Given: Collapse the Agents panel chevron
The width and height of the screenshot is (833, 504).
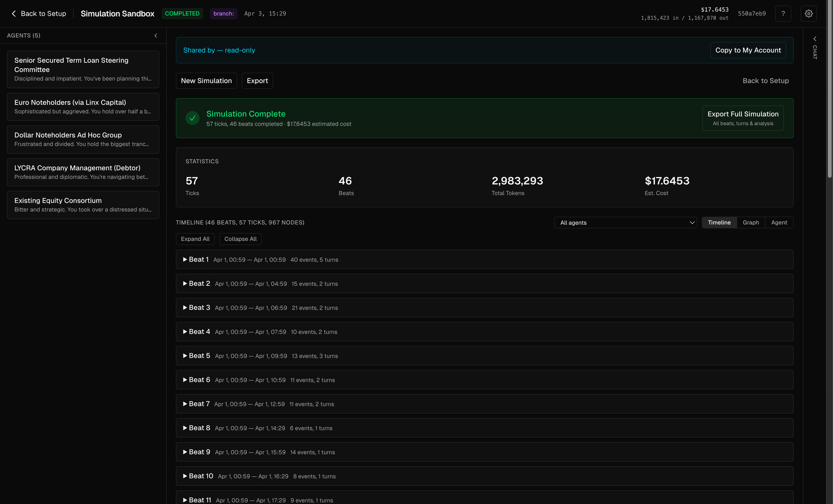Looking at the screenshot, I should tap(156, 36).
